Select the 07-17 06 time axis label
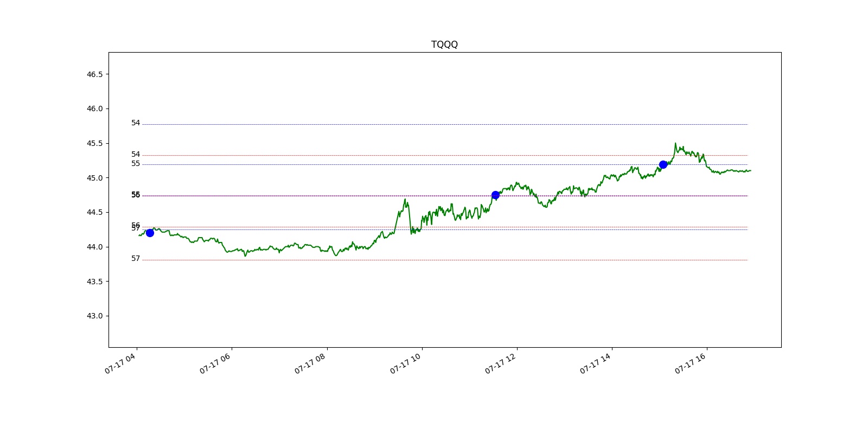The height and width of the screenshot is (434, 868). pos(215,363)
